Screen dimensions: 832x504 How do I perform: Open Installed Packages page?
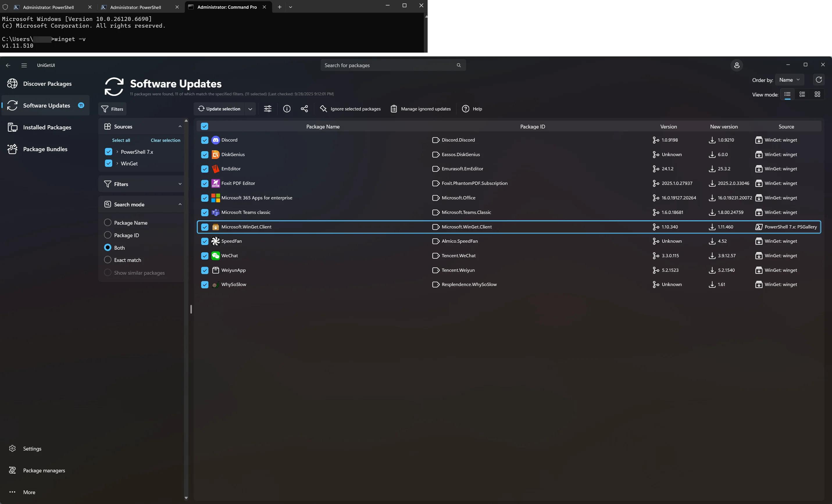(46, 127)
